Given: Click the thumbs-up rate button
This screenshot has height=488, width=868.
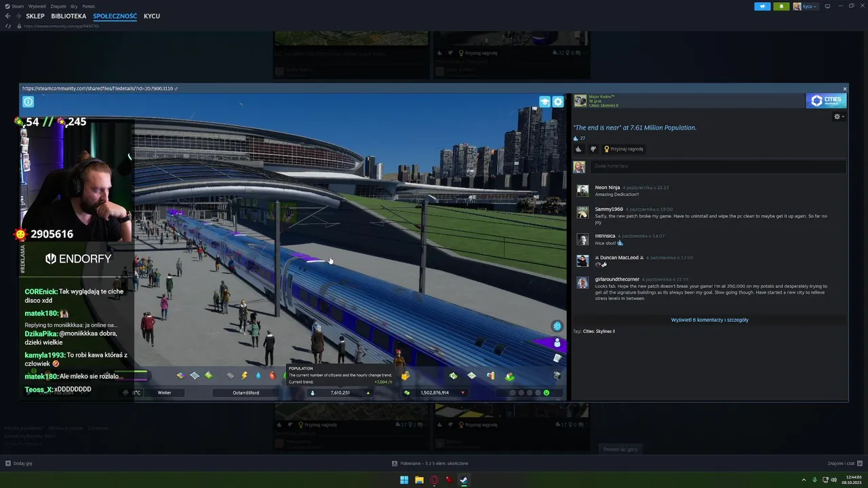Looking at the screenshot, I should [x=578, y=149].
